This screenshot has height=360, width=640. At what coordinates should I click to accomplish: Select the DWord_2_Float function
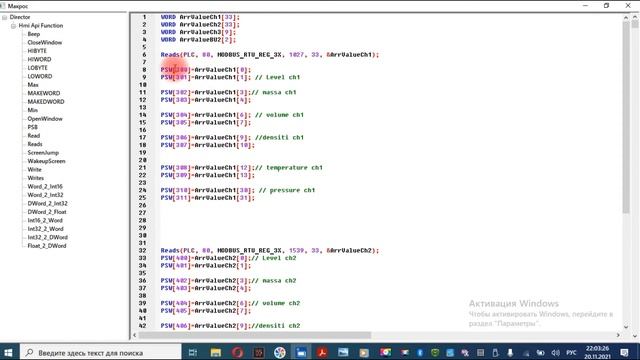pyautogui.click(x=47, y=212)
